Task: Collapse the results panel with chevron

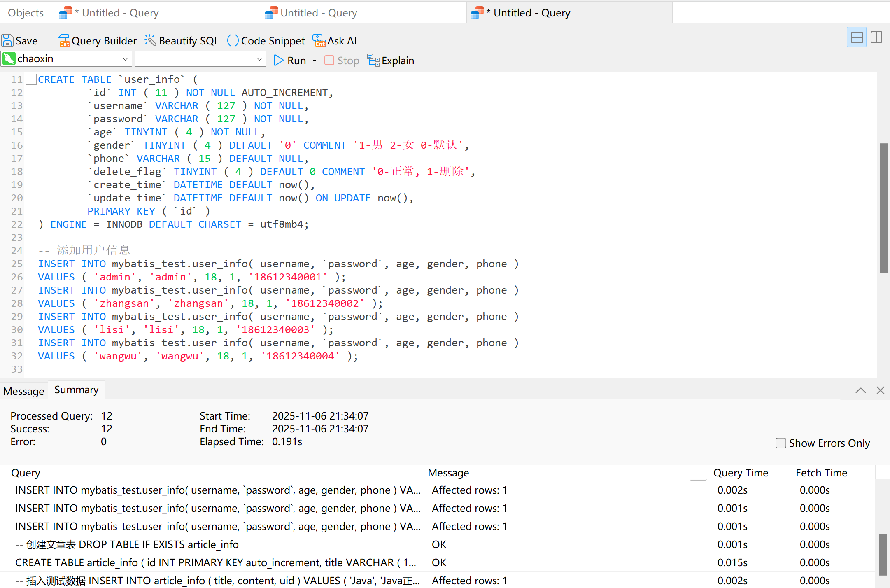Action: point(860,390)
